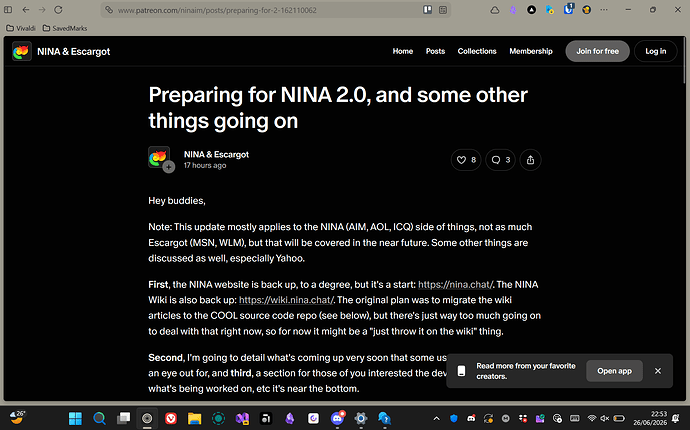Switch to the Collections tab
The image size is (690, 430).
(x=477, y=51)
